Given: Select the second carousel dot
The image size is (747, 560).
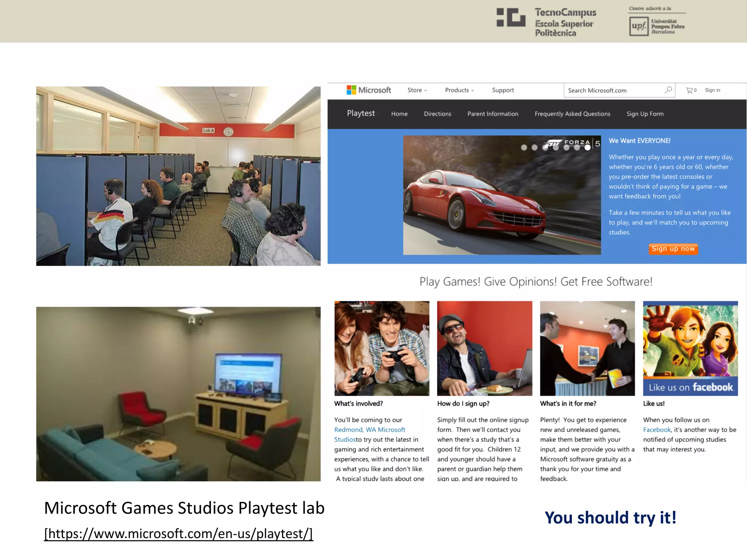Looking at the screenshot, I should [534, 147].
